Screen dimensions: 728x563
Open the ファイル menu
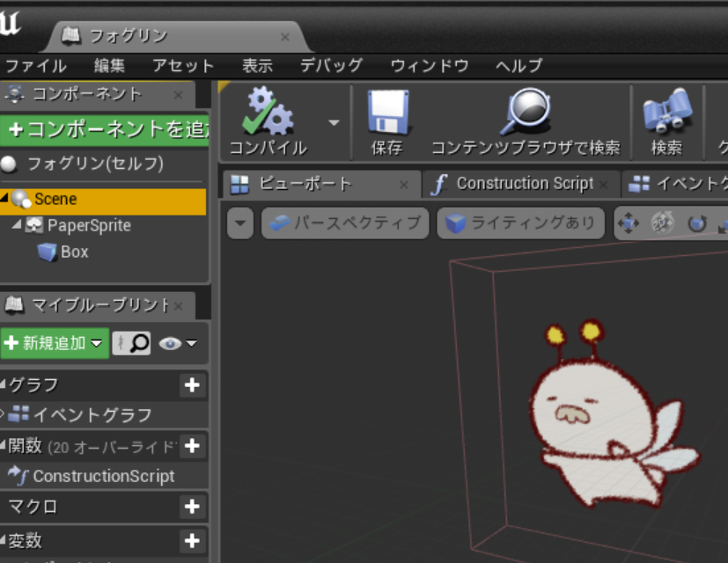36,65
